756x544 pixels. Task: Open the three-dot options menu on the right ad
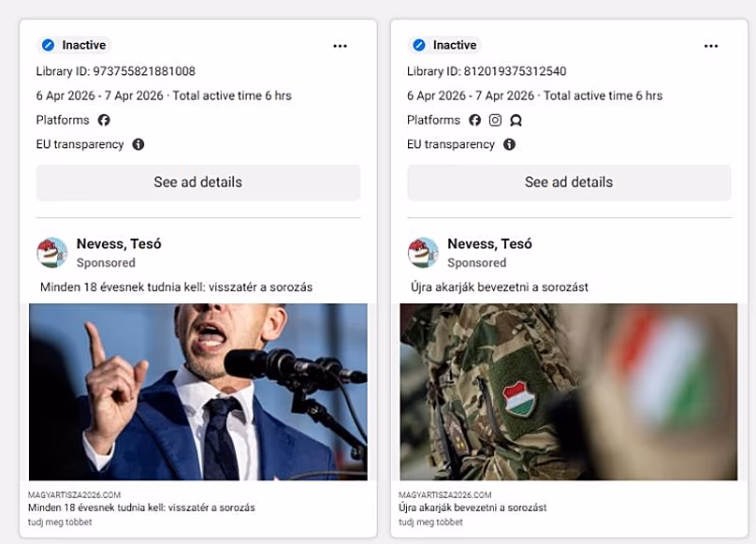(711, 44)
